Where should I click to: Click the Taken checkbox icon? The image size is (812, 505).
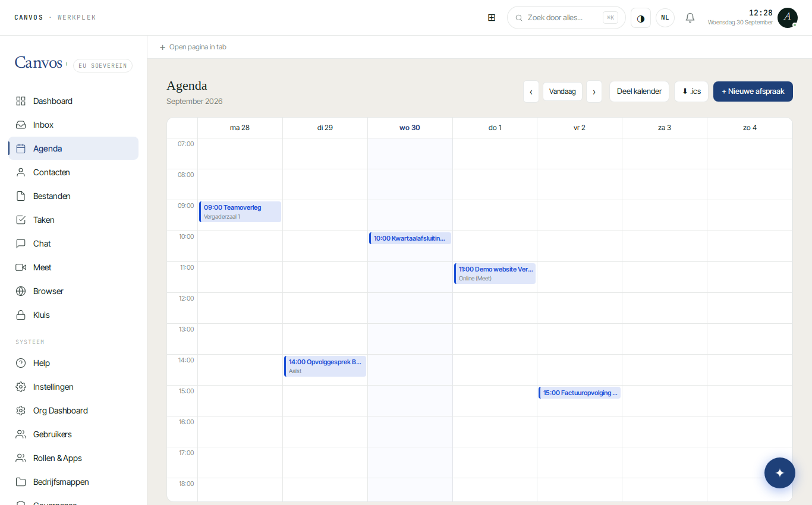coord(21,220)
